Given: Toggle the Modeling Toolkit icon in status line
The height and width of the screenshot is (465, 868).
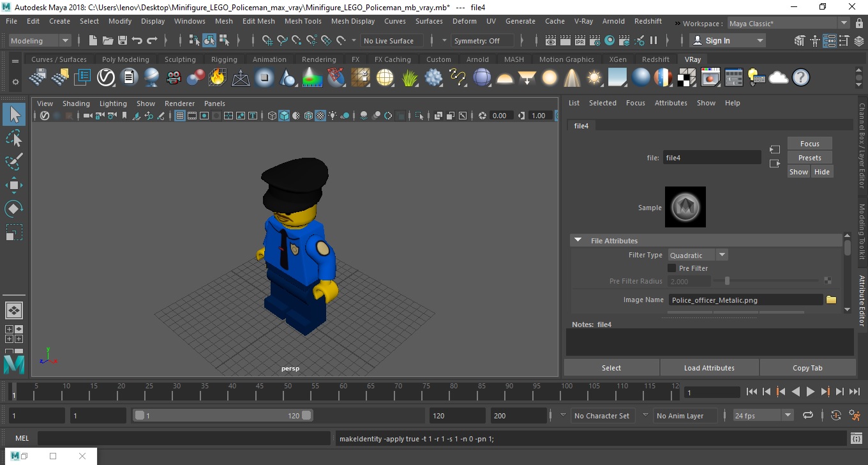Looking at the screenshot, I should click(x=800, y=40).
